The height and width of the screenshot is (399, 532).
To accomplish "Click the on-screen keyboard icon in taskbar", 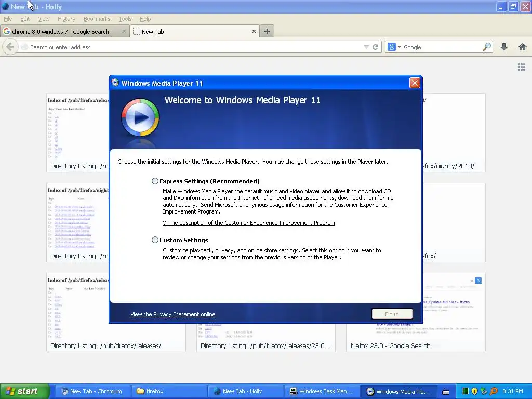I will tap(446, 392).
